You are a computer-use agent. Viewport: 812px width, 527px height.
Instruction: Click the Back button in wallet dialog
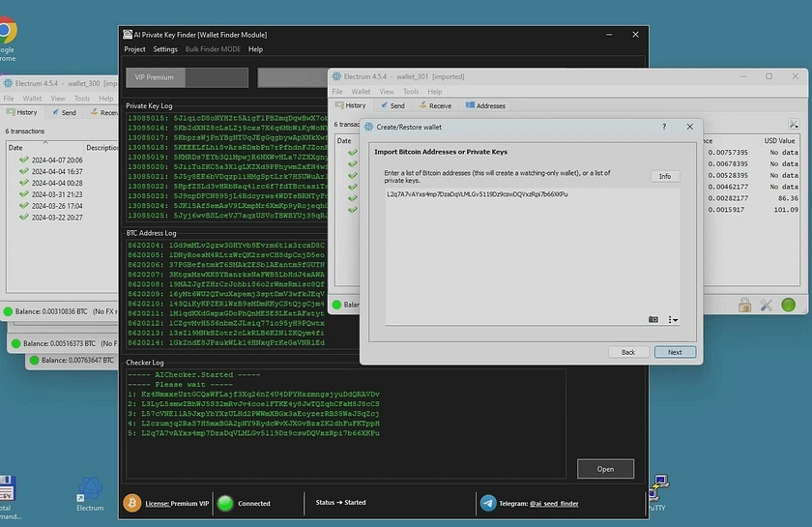[x=628, y=352]
